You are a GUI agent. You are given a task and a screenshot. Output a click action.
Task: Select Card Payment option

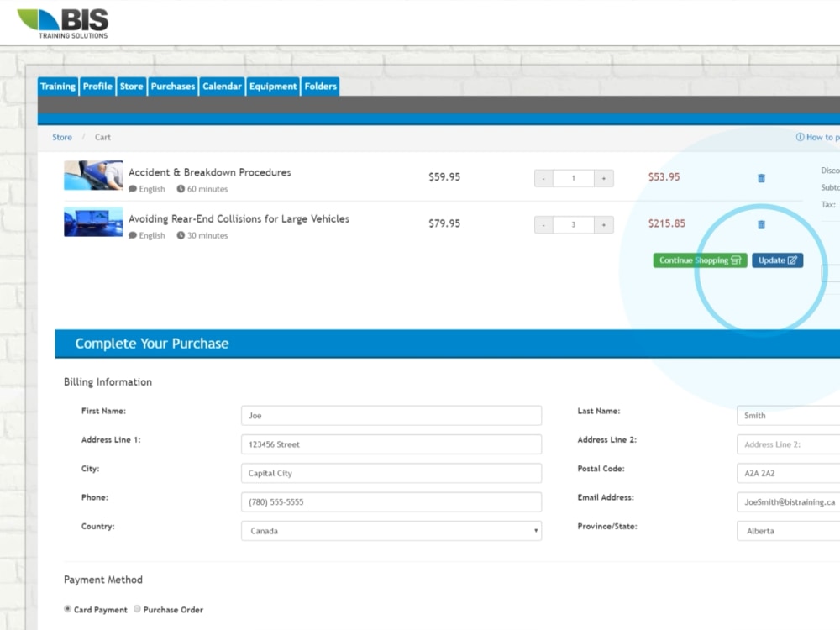point(67,609)
